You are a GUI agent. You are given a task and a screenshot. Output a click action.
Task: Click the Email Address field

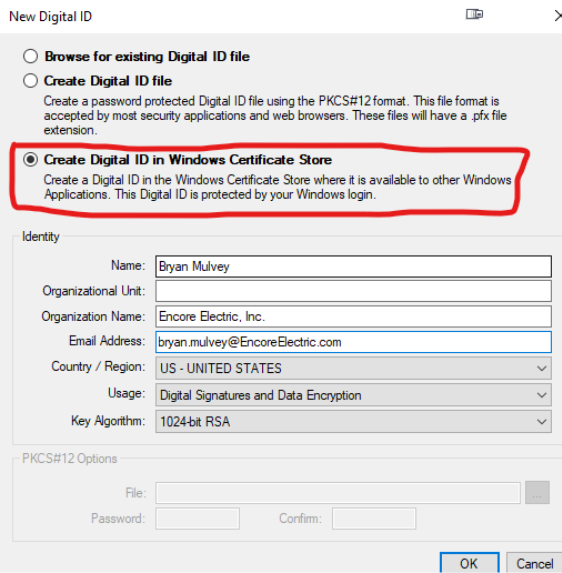353,342
